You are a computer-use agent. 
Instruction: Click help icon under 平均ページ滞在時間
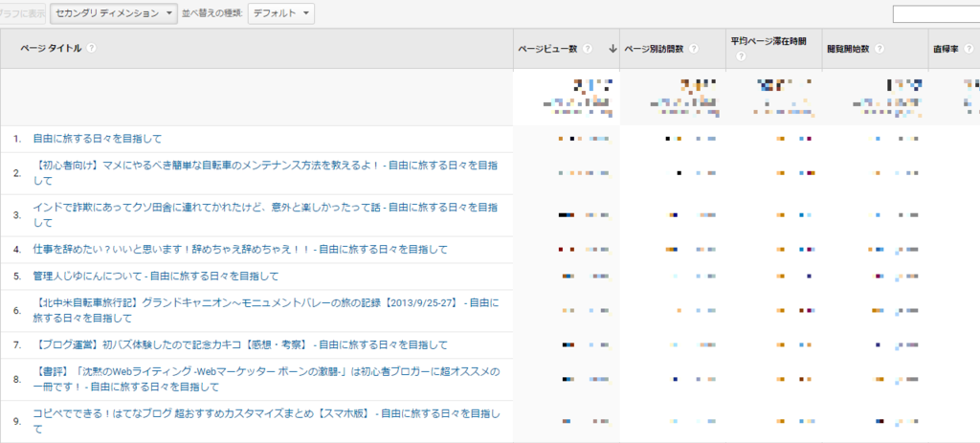[x=741, y=56]
